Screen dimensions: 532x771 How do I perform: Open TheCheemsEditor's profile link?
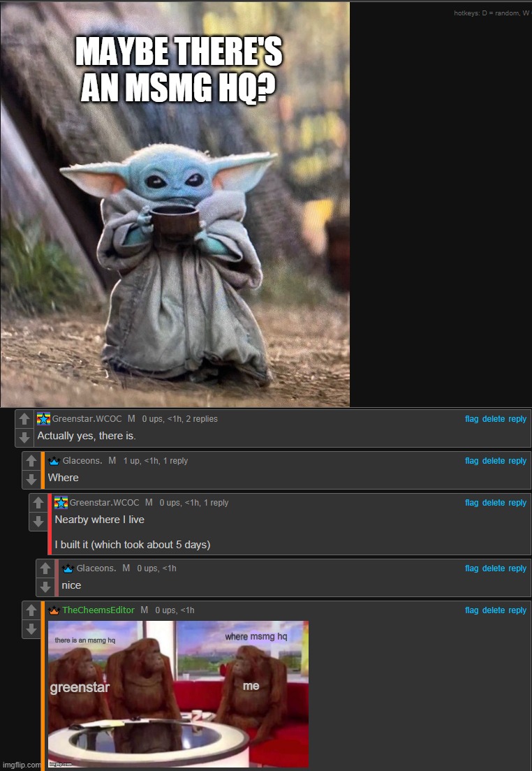click(x=98, y=610)
